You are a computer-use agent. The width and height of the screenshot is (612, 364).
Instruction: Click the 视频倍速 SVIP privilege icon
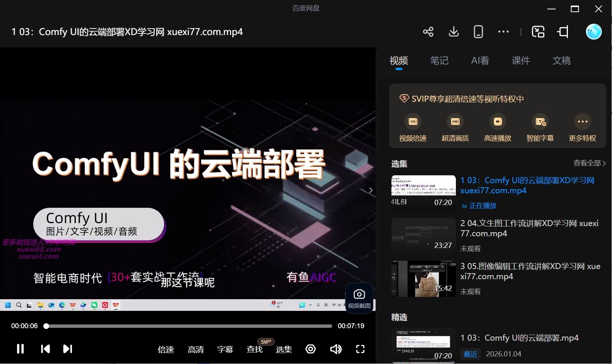pyautogui.click(x=413, y=122)
